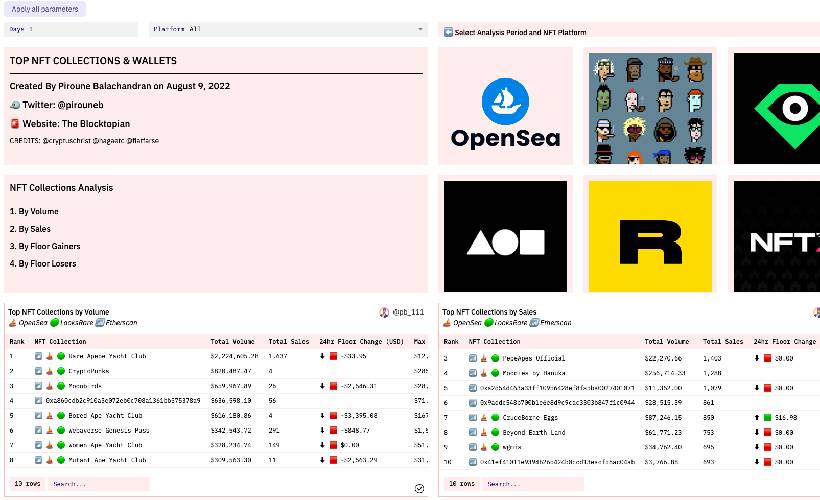This screenshot has width=820, height=500.
Task: Sort Sales table by Total Volume header
Action: 666,342
